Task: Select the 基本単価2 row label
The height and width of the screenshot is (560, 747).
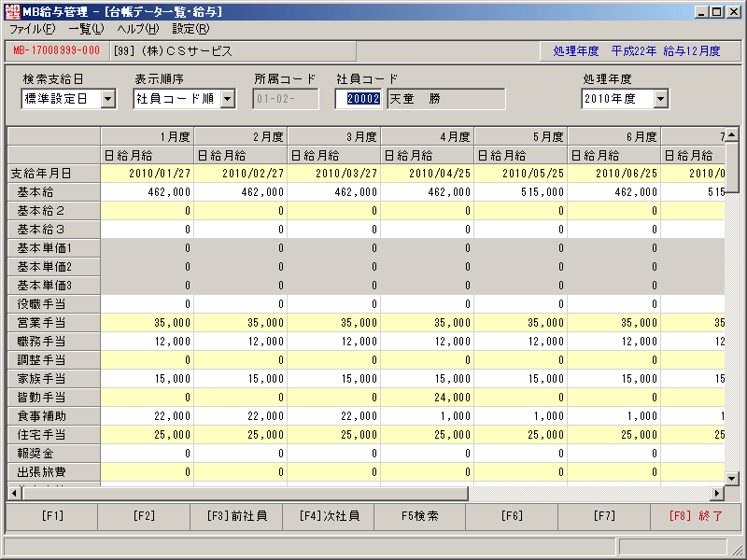Action: click(54, 267)
